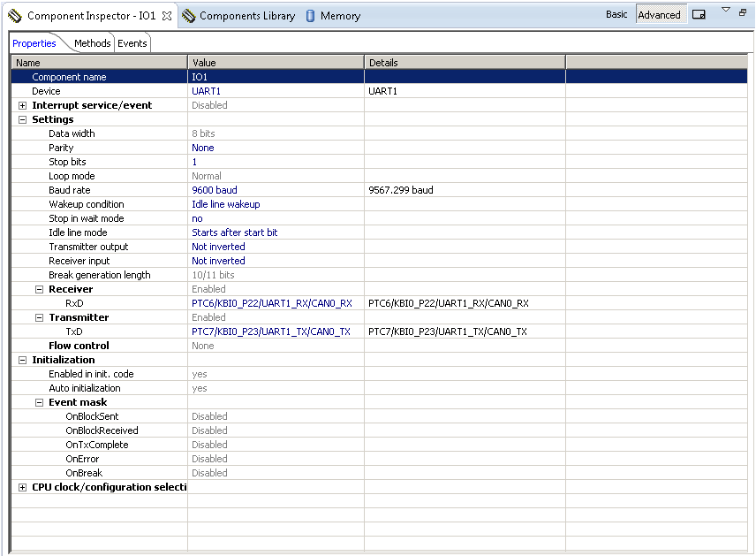The width and height of the screenshot is (756, 556).
Task: Select the Device value UART1
Action: point(276,91)
